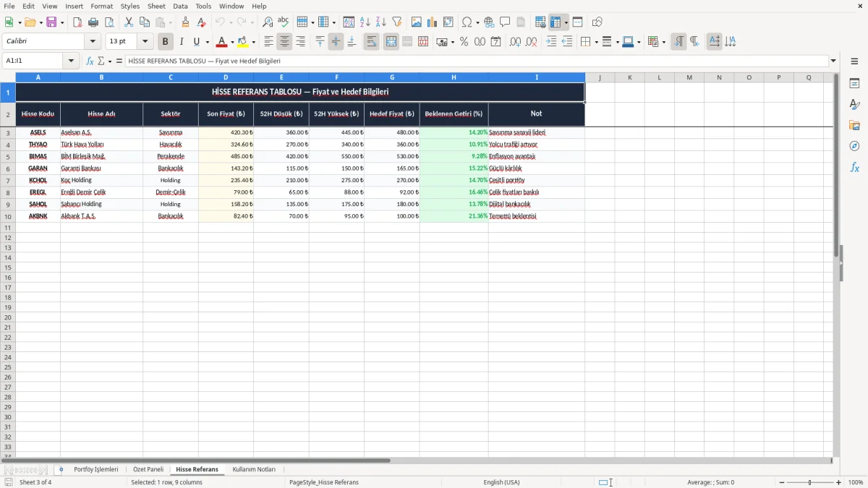Click the 100% zoom level
Viewport: 868px width, 488px height.
[856, 482]
